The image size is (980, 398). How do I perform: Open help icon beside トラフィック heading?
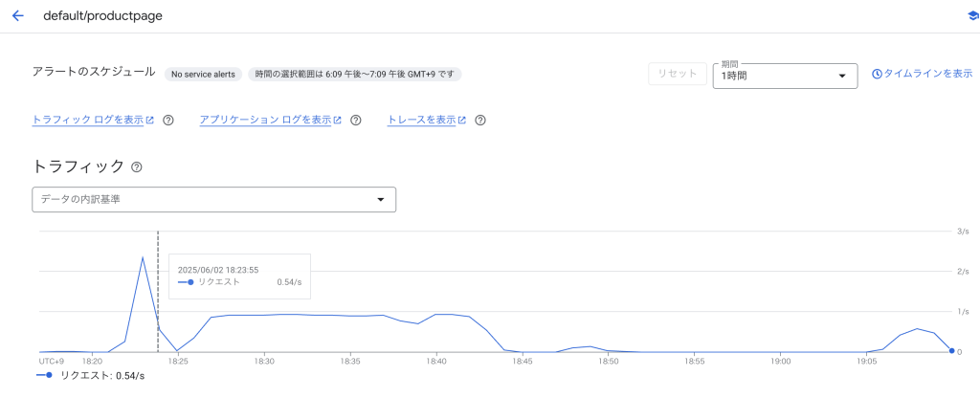(137, 167)
